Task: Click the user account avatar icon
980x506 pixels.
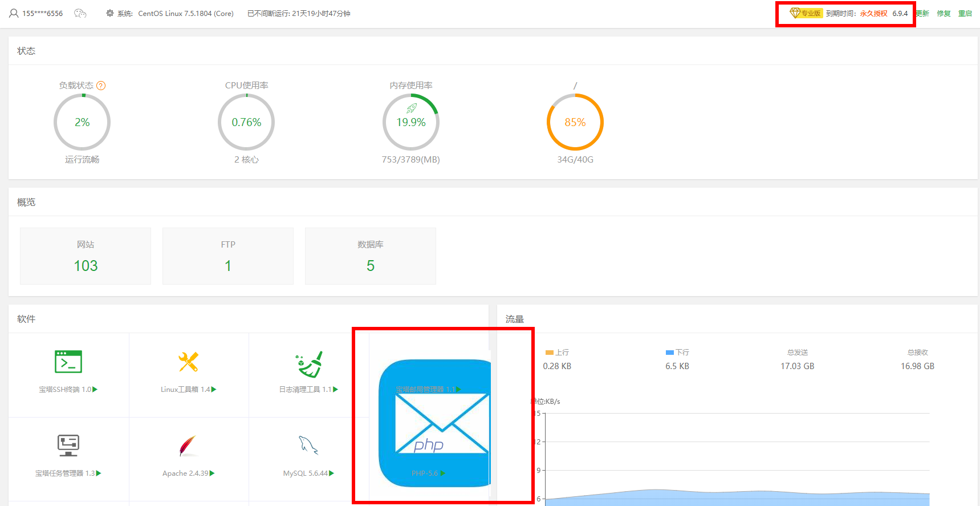Action: [14, 13]
